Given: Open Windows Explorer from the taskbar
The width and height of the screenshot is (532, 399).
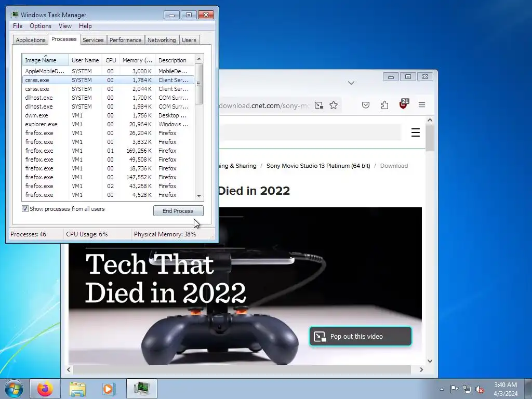Looking at the screenshot, I should coord(77,389).
